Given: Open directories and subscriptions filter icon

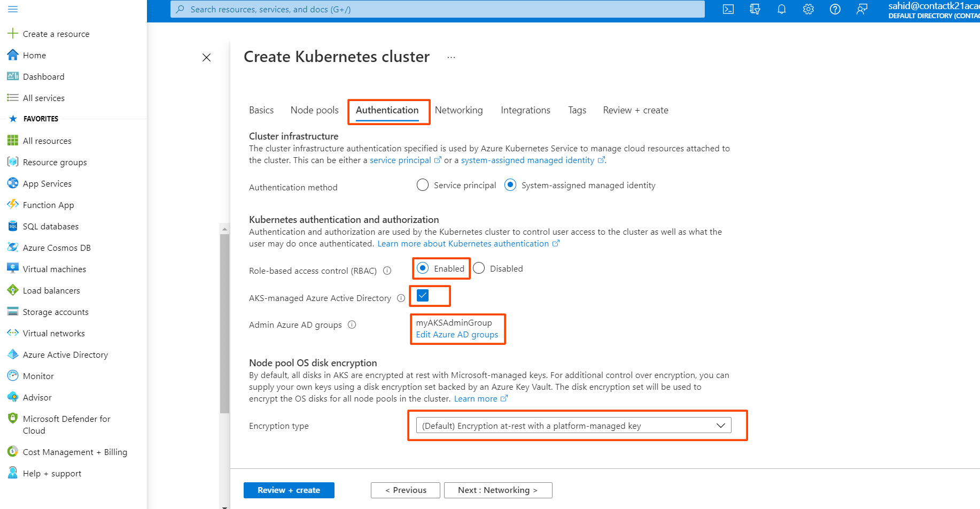Looking at the screenshot, I should [x=755, y=9].
